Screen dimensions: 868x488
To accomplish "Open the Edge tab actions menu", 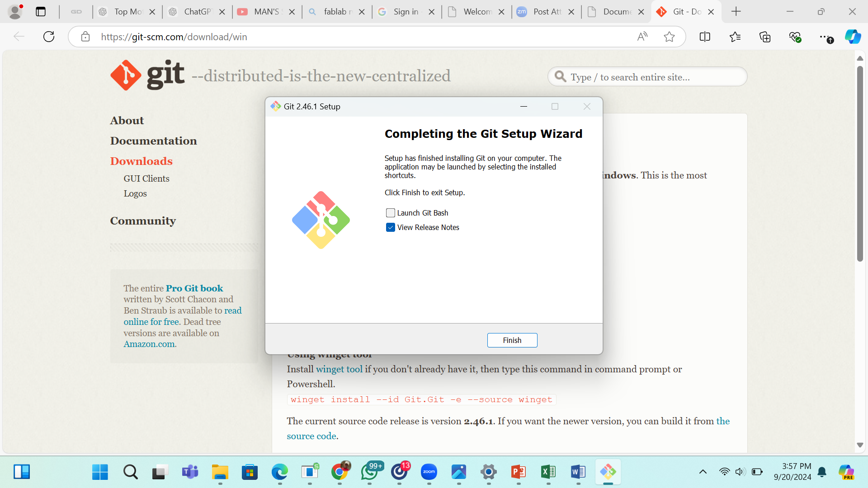I will coord(41,12).
